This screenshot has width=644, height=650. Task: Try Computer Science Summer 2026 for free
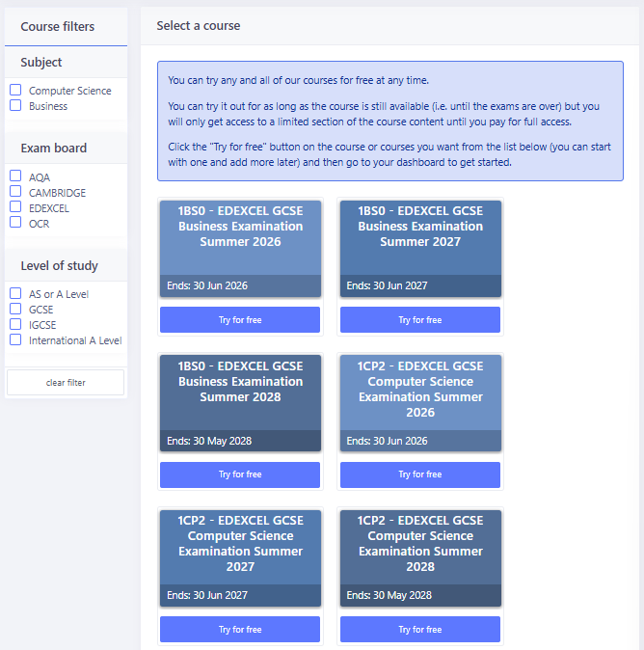(420, 474)
